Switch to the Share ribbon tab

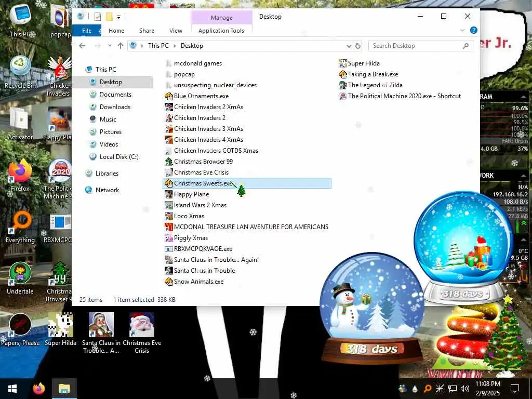click(147, 31)
